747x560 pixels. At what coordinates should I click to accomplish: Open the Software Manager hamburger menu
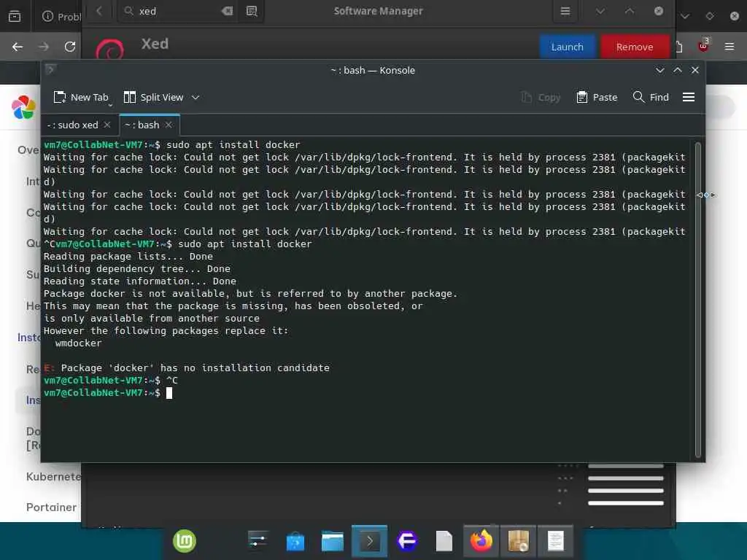pyautogui.click(x=565, y=11)
